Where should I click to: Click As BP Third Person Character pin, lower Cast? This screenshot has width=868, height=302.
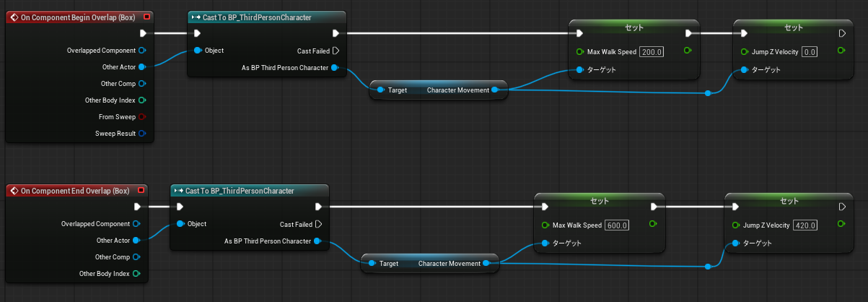coord(317,241)
